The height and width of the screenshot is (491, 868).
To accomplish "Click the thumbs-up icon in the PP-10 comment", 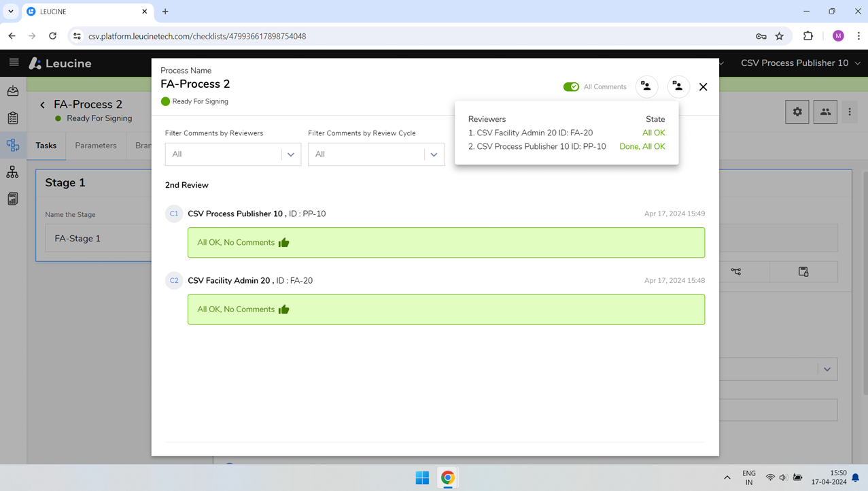I will (x=284, y=242).
